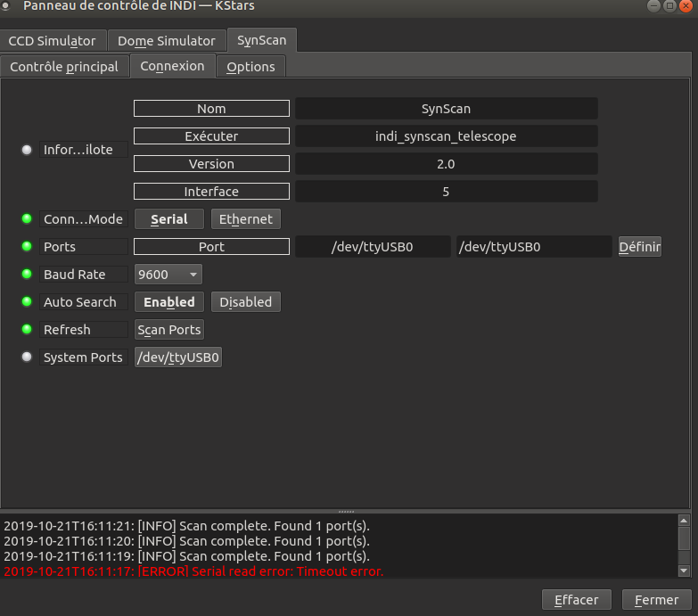698x616 pixels.
Task: Click the SynScan name value field
Action: 446,109
